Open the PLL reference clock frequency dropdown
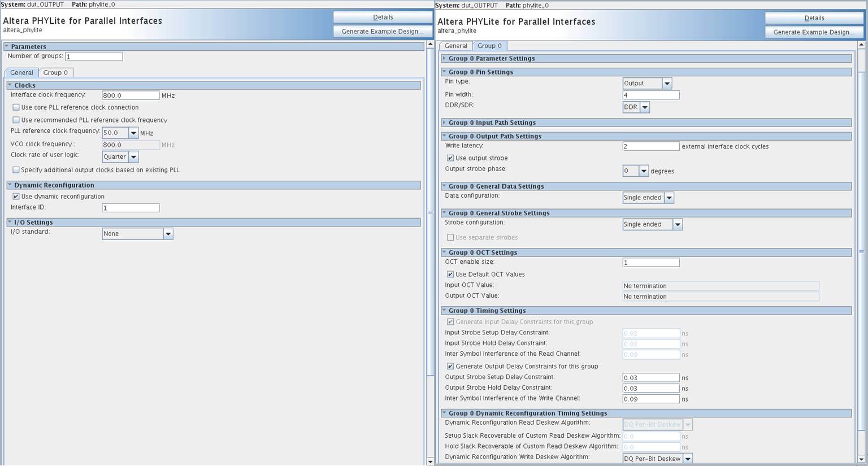 click(x=133, y=133)
